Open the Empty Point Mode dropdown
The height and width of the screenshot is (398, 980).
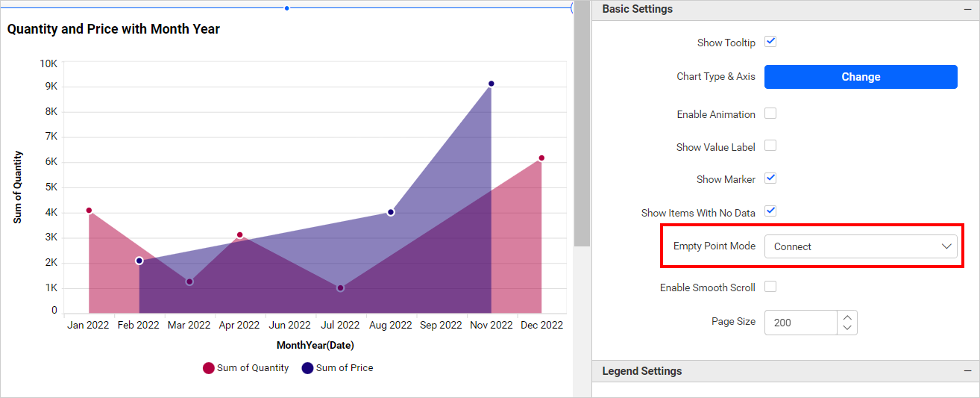[x=861, y=246]
